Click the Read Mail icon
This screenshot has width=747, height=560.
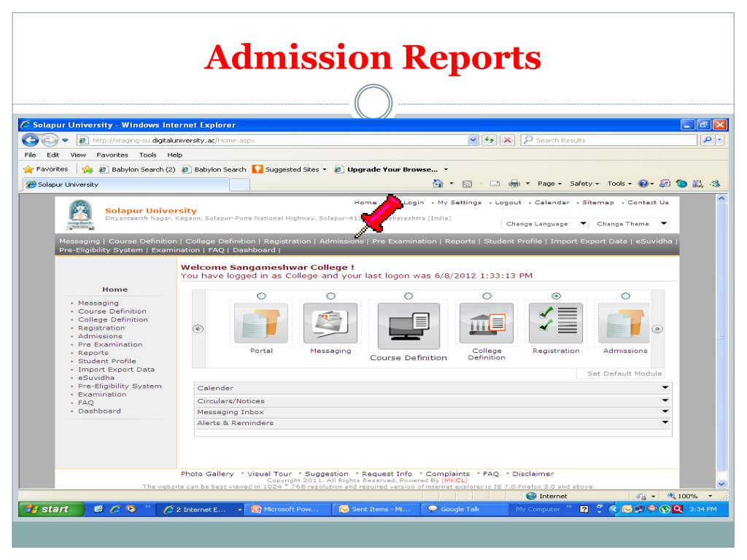pos(495,184)
